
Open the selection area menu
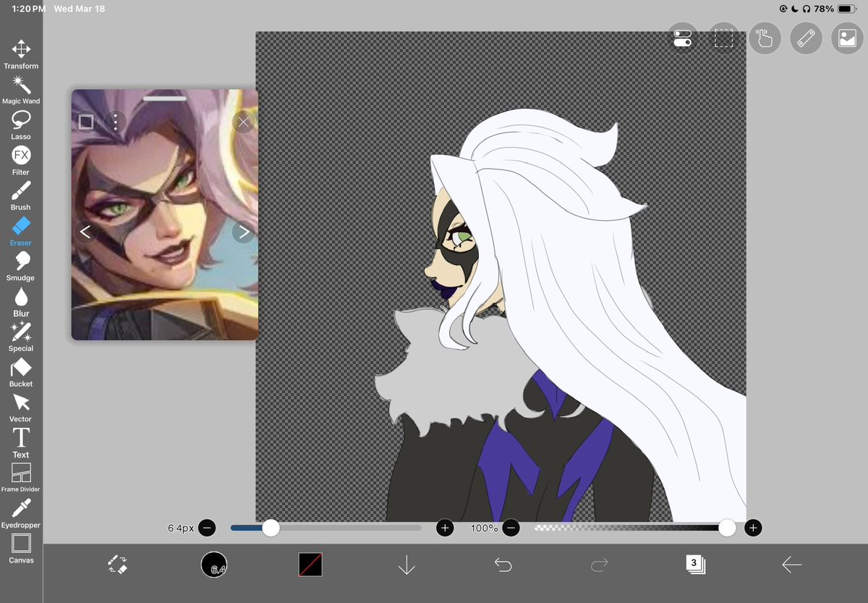[723, 38]
